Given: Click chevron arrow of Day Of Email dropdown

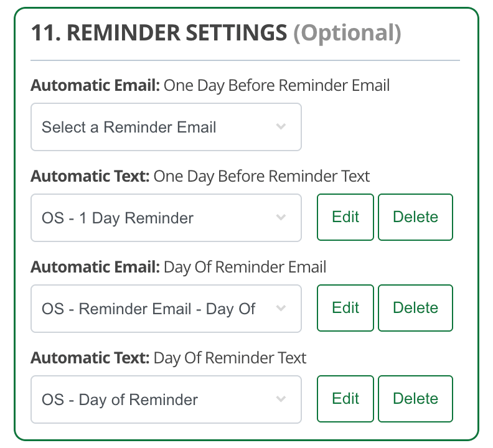Looking at the screenshot, I should pyautogui.click(x=281, y=309).
